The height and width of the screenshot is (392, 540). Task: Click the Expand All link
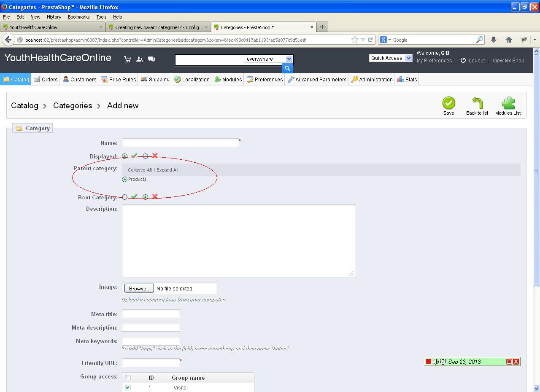click(167, 170)
